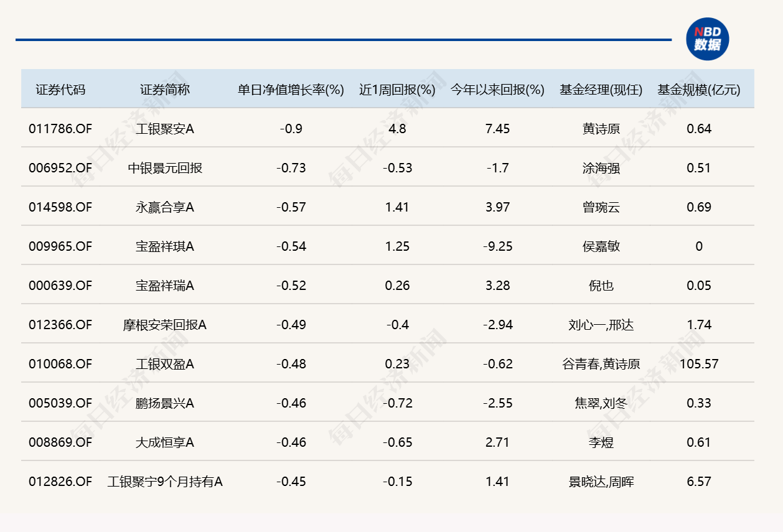The height and width of the screenshot is (532, 783).
Task: Select code 012366.OF
Action: (60, 325)
